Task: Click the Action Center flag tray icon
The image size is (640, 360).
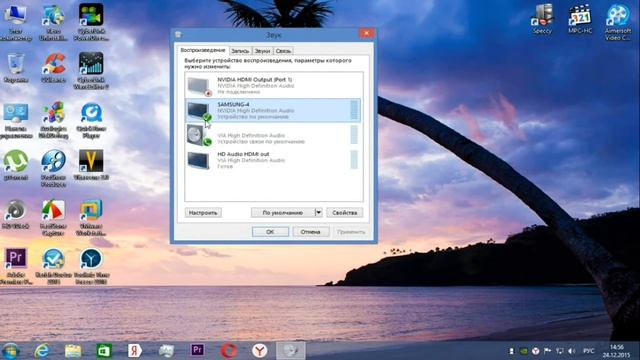Action: [x=547, y=351]
